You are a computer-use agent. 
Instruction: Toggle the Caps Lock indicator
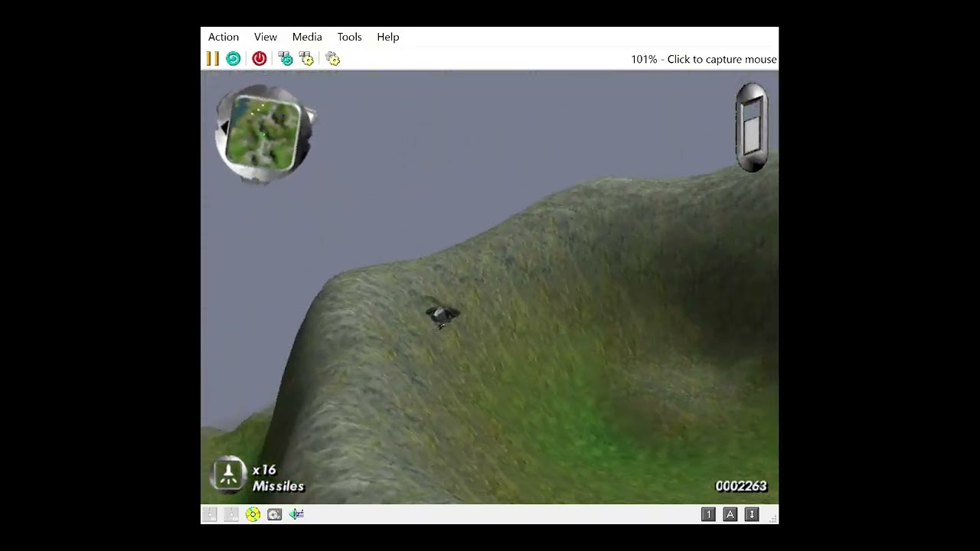730,514
